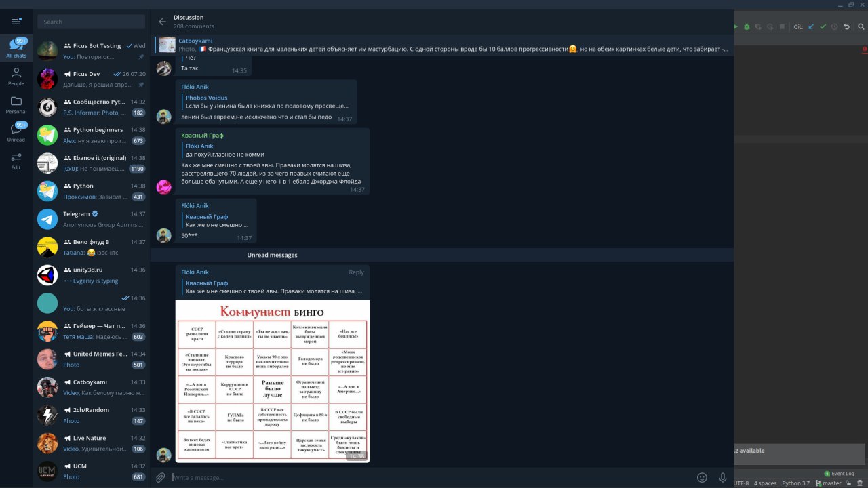868x488 pixels.
Task: Click the attach file paperclip icon
Action: click(161, 478)
